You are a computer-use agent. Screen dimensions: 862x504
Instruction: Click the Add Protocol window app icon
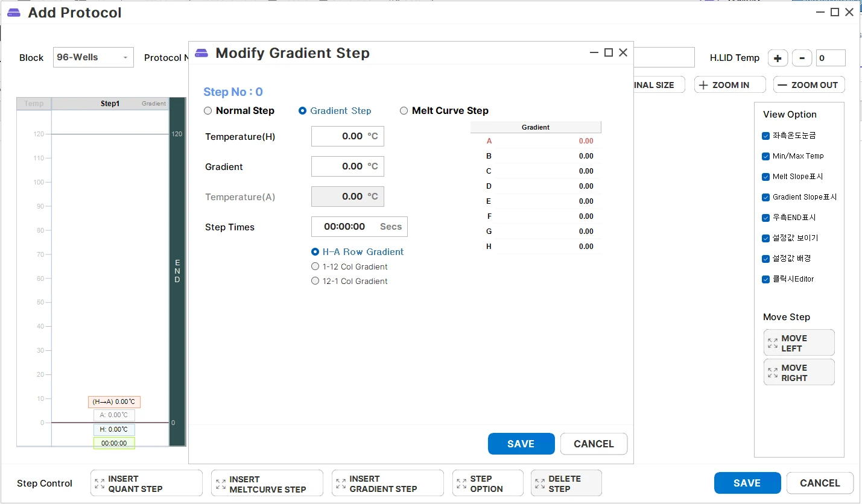click(14, 13)
